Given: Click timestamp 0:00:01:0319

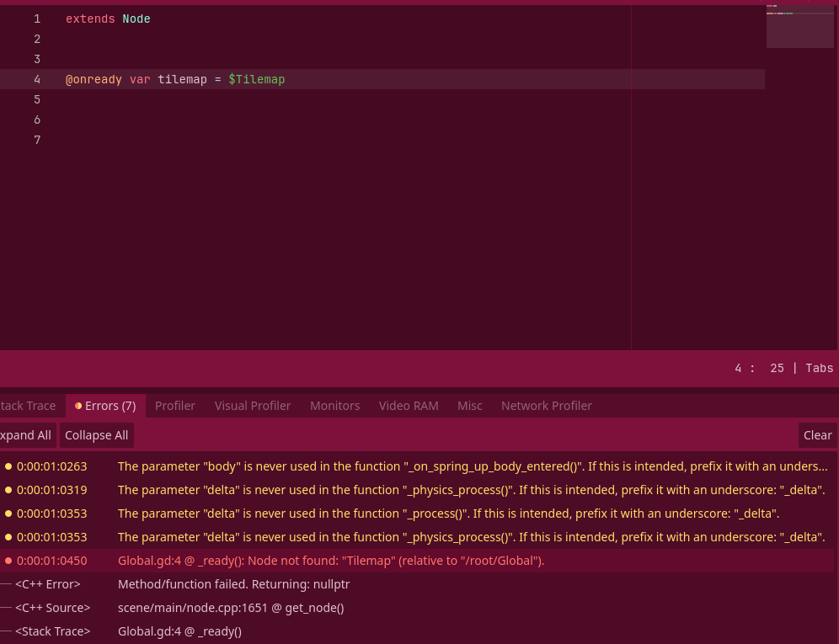Looking at the screenshot, I should [51, 490].
